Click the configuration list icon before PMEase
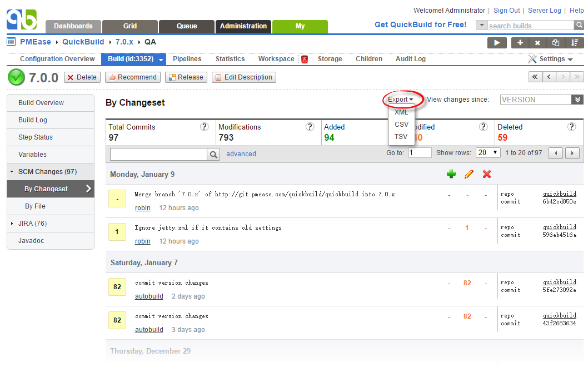Viewport: 588px width, 367px height. (11, 42)
